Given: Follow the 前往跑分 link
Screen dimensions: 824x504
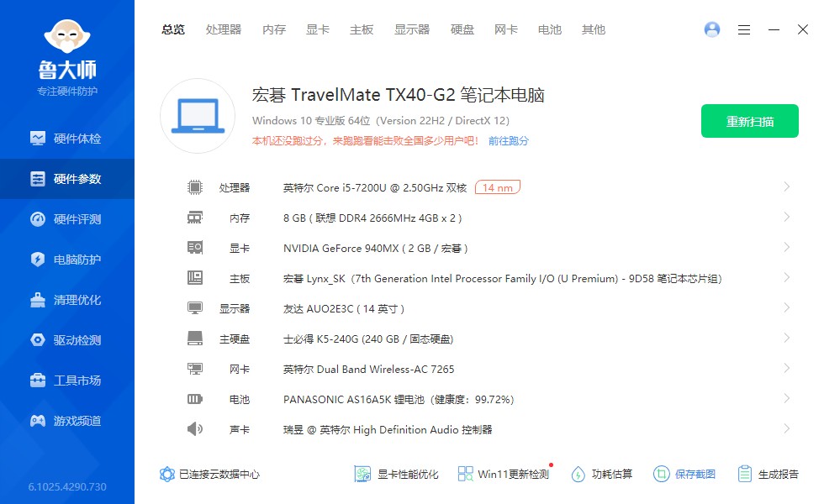Looking at the screenshot, I should (x=508, y=141).
